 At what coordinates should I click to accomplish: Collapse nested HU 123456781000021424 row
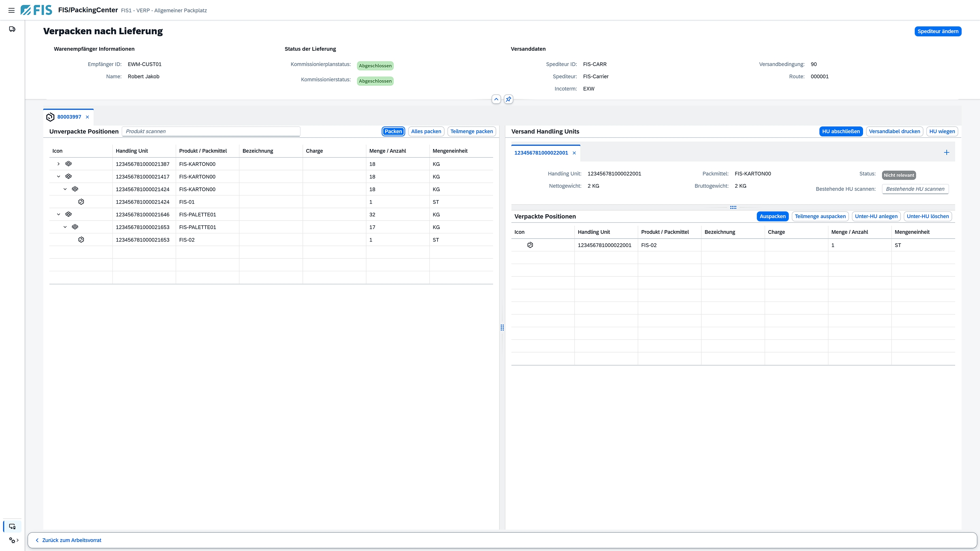tap(65, 189)
